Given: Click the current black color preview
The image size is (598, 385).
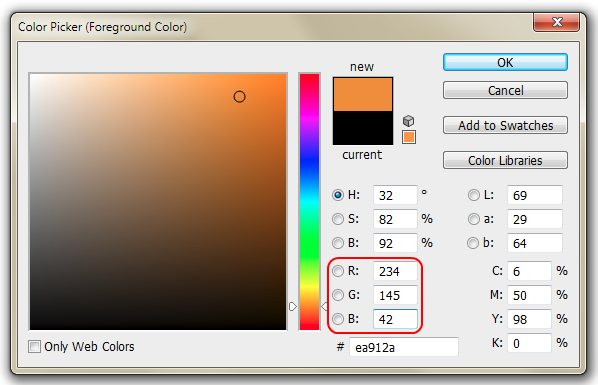Looking at the screenshot, I should pos(363,128).
